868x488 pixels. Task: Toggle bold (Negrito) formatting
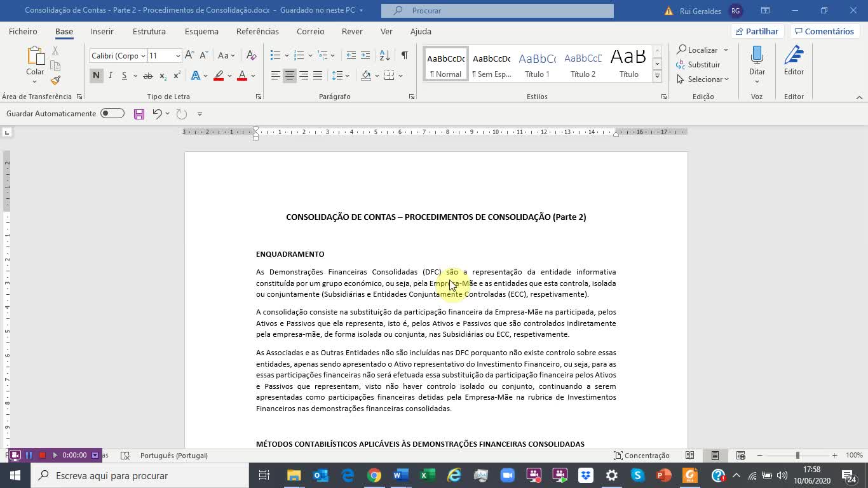tap(96, 75)
